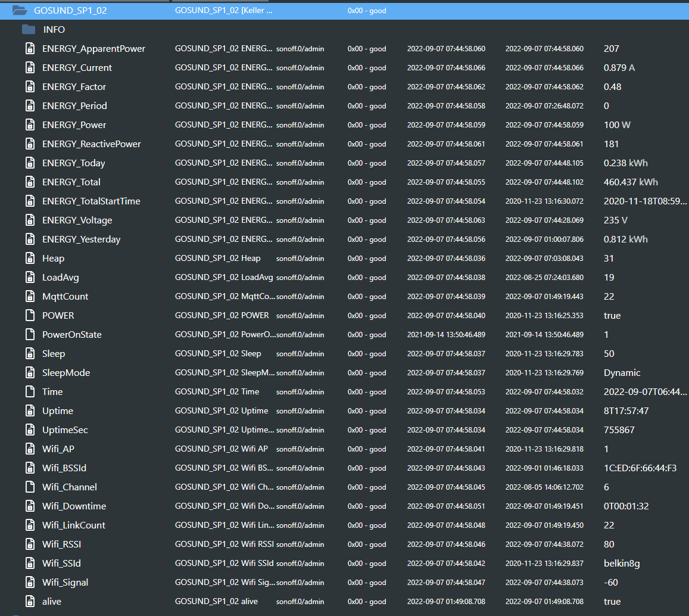Select the ENERGY_Power tree entry

click(x=74, y=125)
